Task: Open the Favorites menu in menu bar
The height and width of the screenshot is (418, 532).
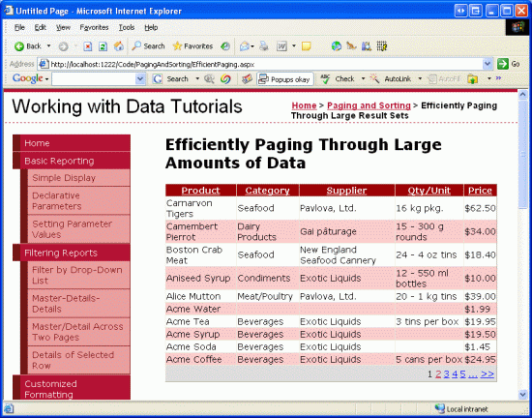Action: (x=94, y=27)
